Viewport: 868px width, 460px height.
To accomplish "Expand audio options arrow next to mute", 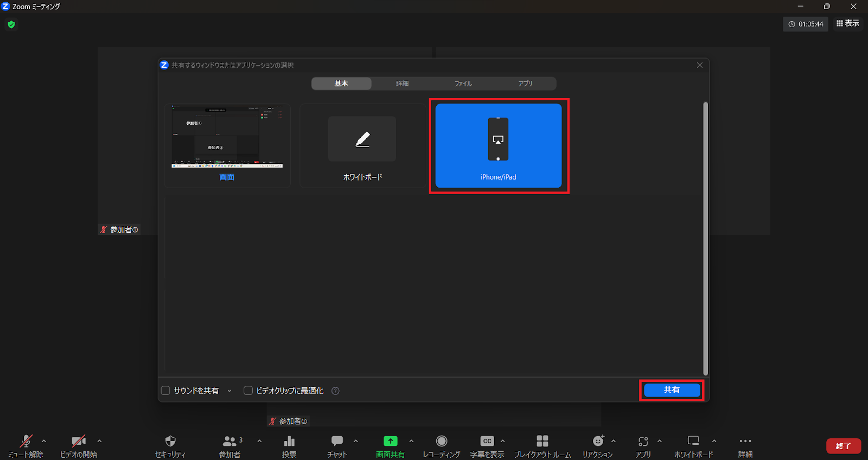I will pyautogui.click(x=44, y=441).
